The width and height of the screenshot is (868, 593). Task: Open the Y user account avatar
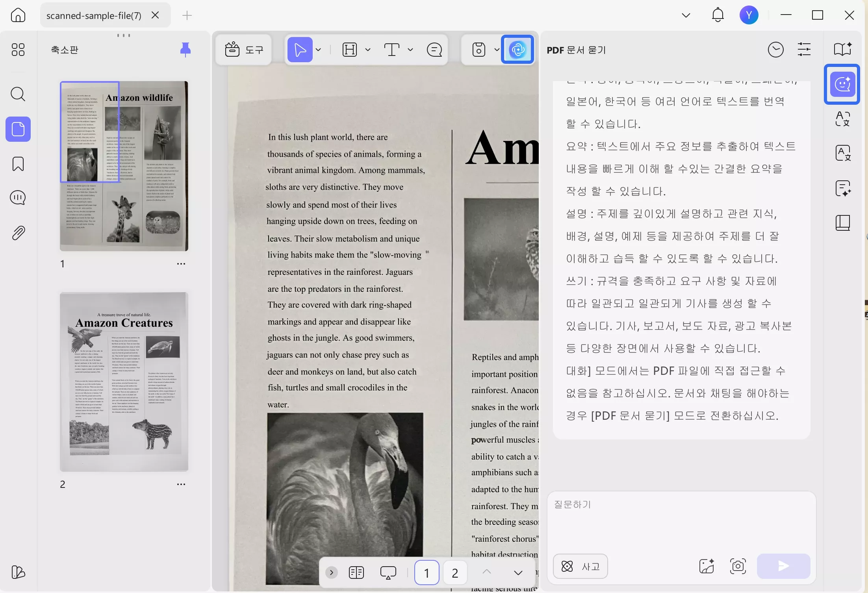[749, 15]
